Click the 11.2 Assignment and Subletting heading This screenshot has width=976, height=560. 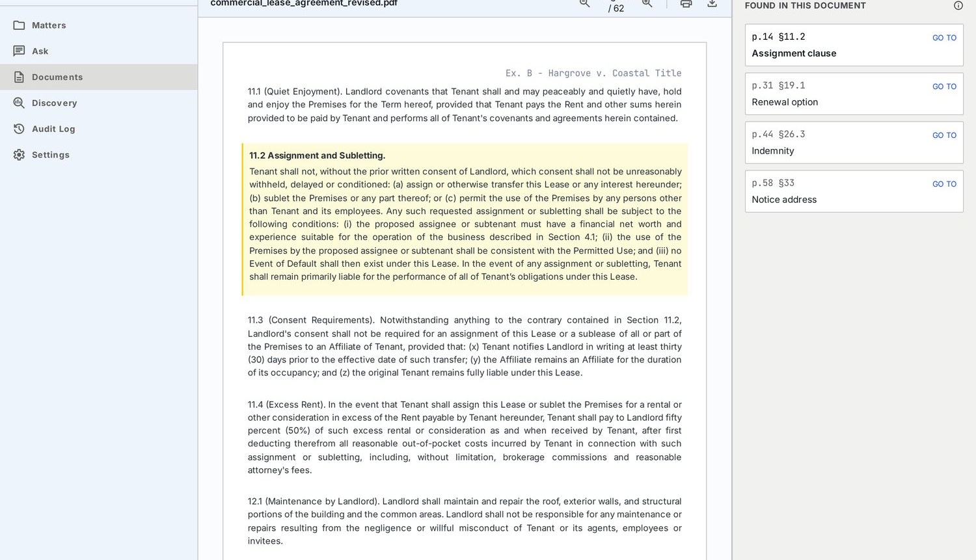point(317,155)
